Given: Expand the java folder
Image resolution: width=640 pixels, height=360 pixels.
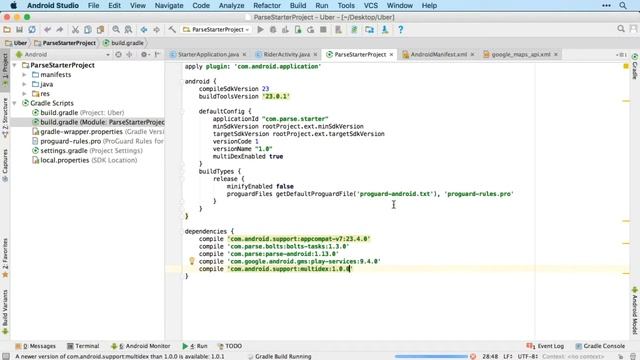Looking at the screenshot, I should (x=24, y=84).
